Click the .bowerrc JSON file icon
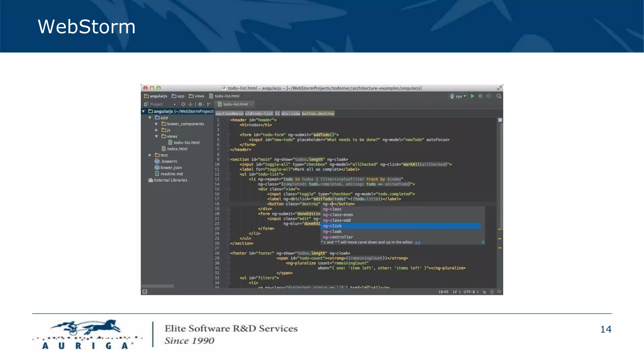 point(157,161)
